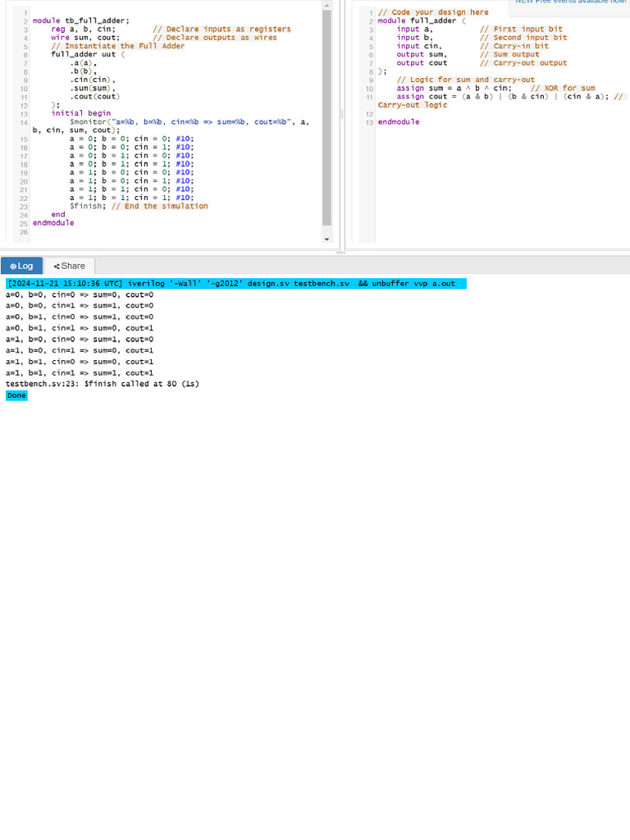The image size is (630, 840).
Task: Click "endmodule" in the design editor
Action: point(399,122)
